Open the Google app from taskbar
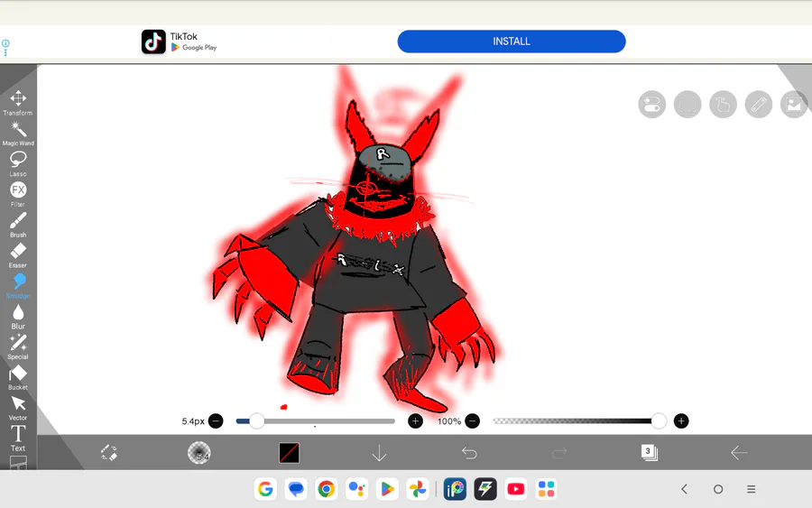Image resolution: width=812 pixels, height=508 pixels. coord(265,489)
